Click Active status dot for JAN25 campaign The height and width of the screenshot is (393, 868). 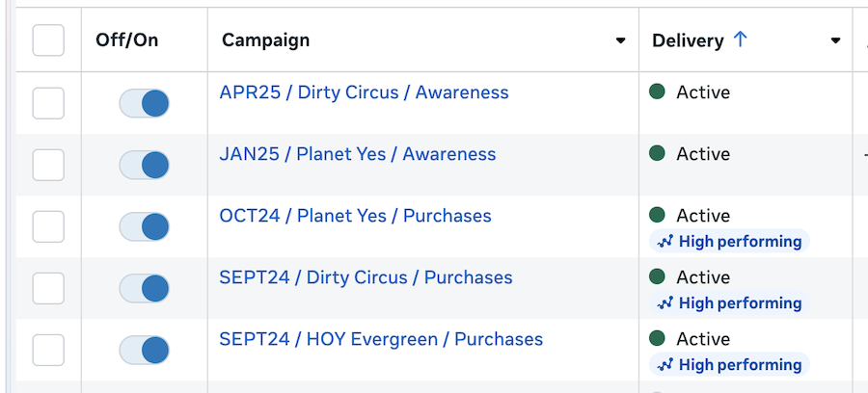point(658,154)
